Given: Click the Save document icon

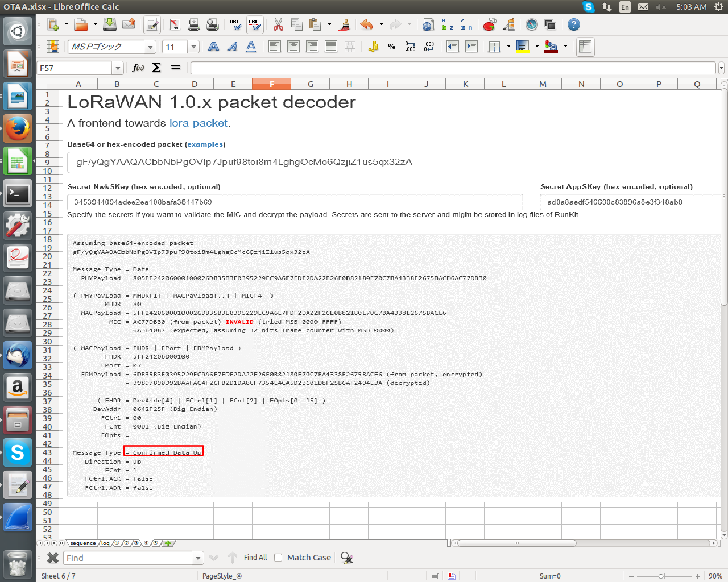Looking at the screenshot, I should tap(110, 24).
